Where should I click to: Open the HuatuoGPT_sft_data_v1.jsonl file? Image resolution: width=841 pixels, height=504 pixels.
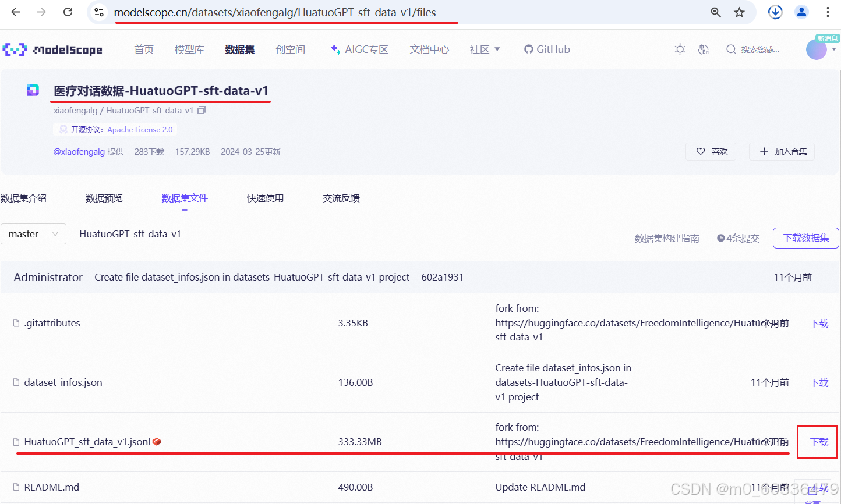click(x=87, y=442)
